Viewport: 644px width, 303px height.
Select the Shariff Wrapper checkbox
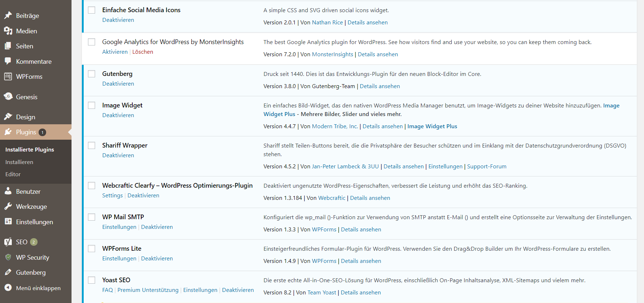pyautogui.click(x=92, y=145)
